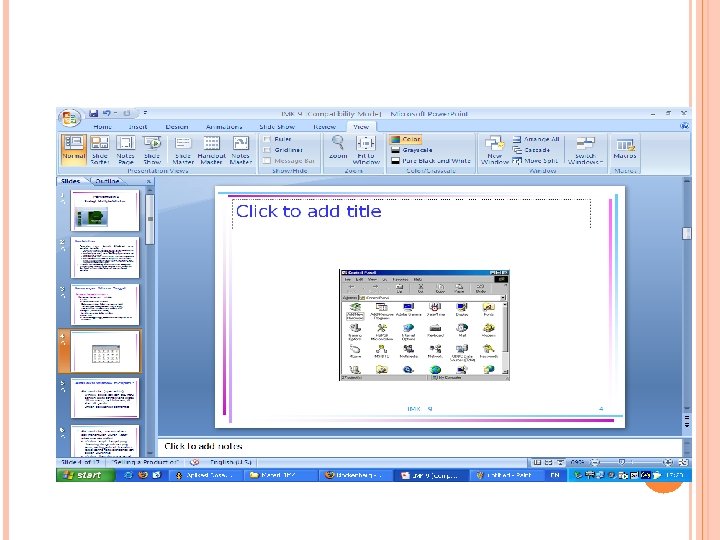Click the zoom slider handle
Screen dimensions: 720x540
621,462
